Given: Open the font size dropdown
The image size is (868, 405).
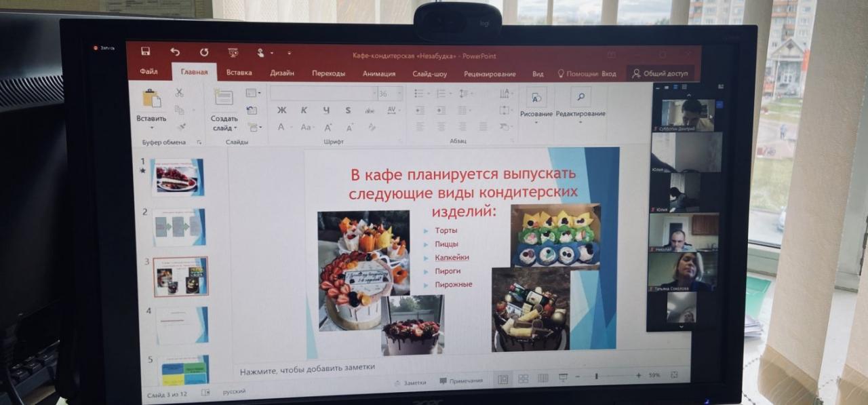Looking at the screenshot, I should pyautogui.click(x=399, y=94).
